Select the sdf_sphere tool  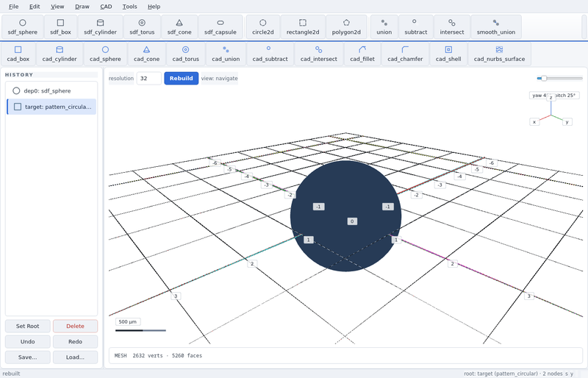pyautogui.click(x=23, y=27)
